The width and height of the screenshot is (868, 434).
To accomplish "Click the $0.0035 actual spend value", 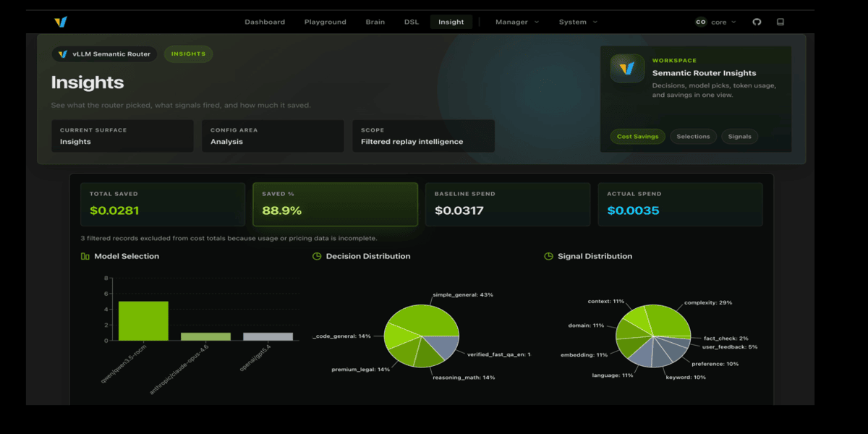I will click(632, 210).
